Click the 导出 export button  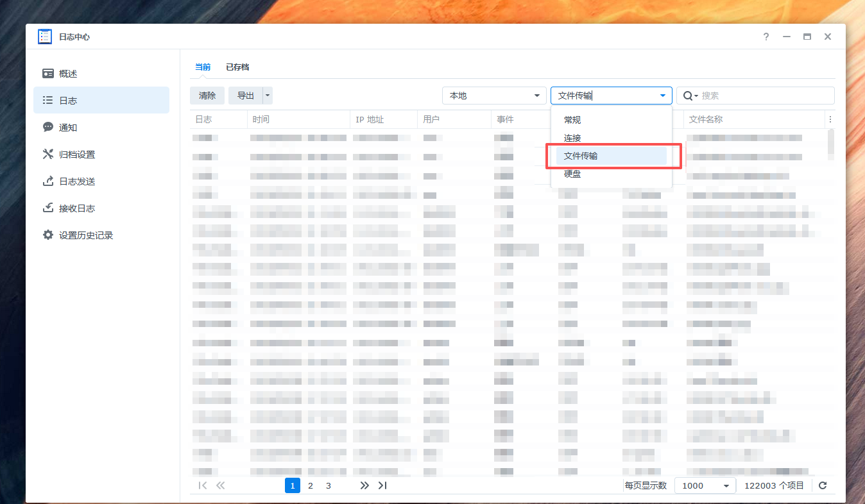[247, 95]
